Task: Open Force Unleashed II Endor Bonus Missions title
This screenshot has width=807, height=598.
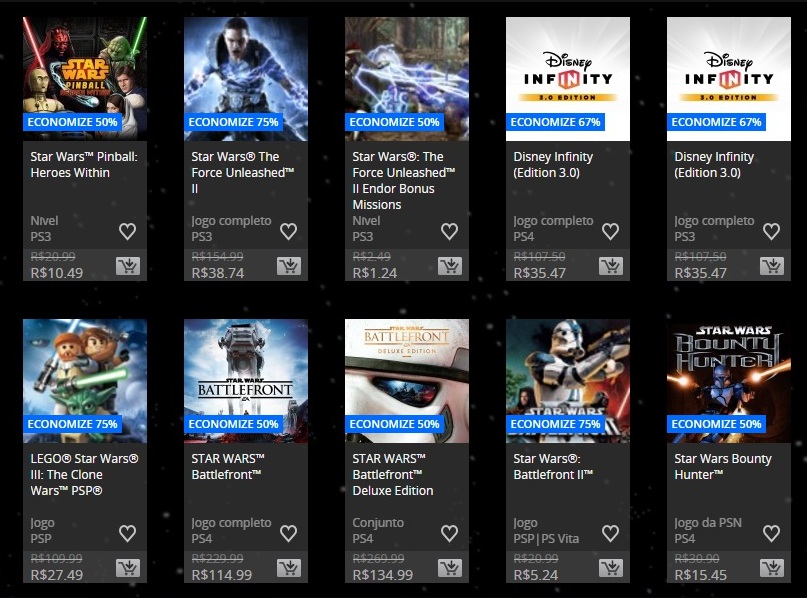Action: click(404, 181)
